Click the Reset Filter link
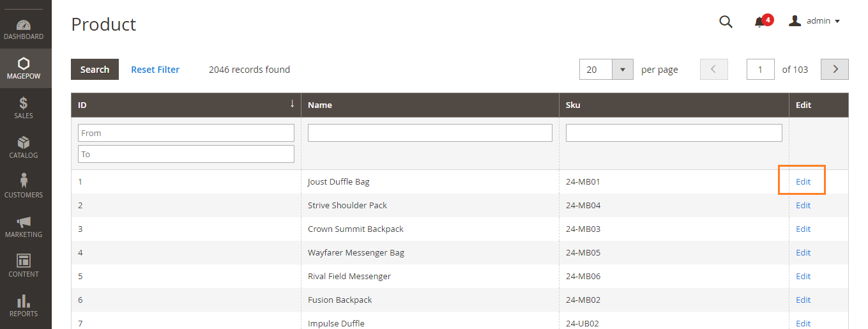The height and width of the screenshot is (329, 868). [155, 70]
